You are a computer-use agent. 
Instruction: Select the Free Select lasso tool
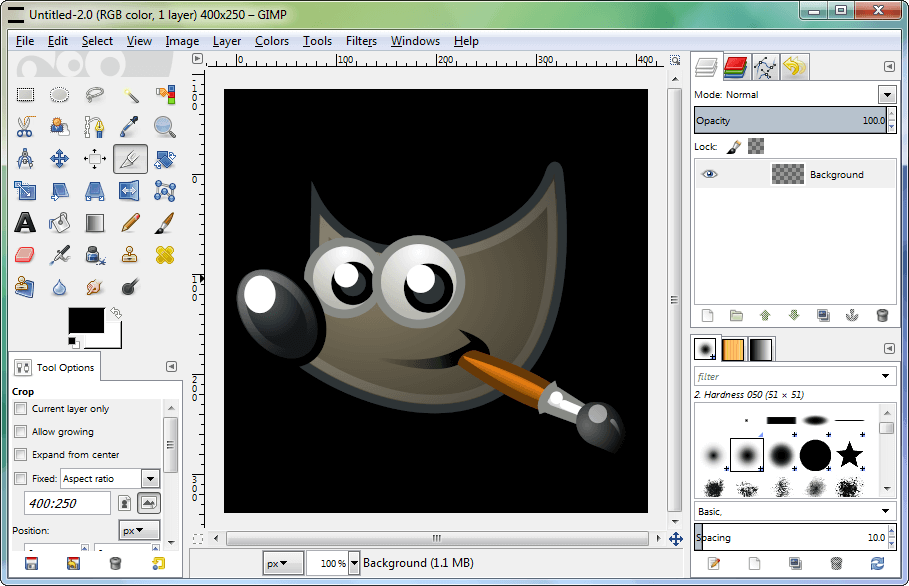tap(94, 94)
